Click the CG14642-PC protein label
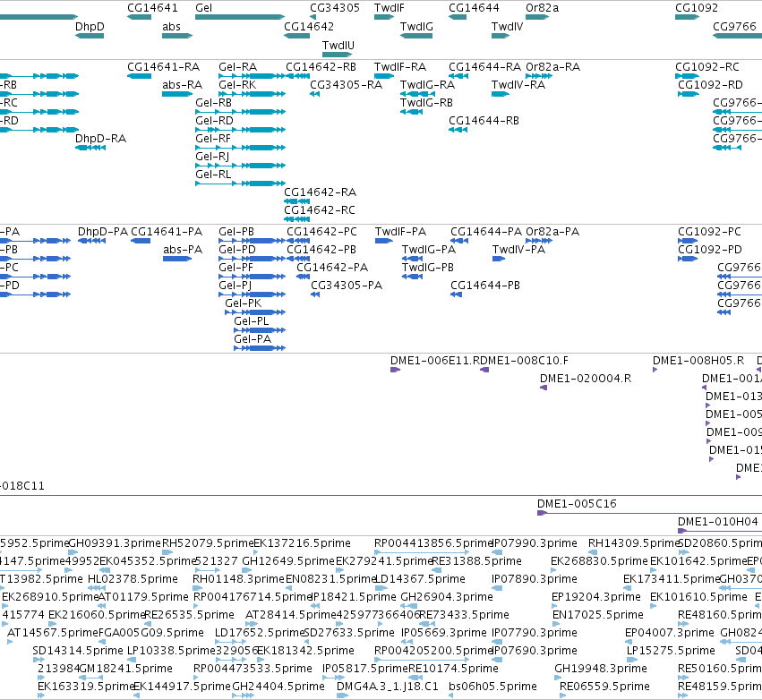This screenshot has width=762, height=700. (321, 232)
